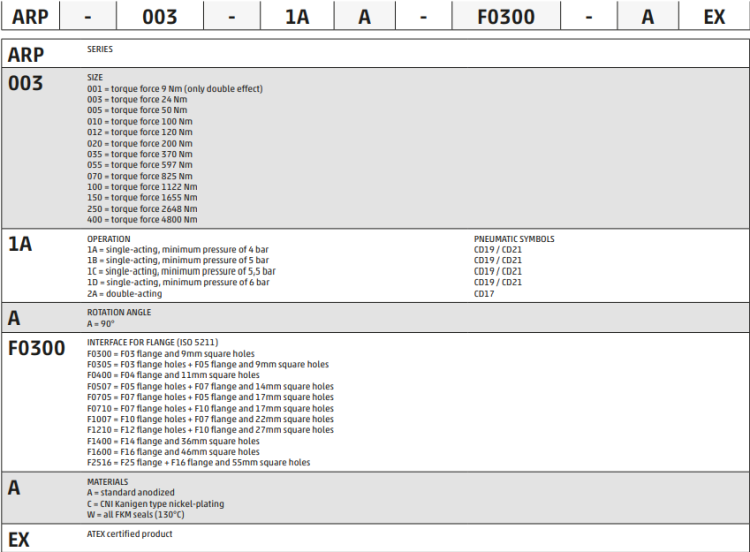Select '1D = single-acting, minimum pressure of 6 bar'
The height and width of the screenshot is (552, 750).
tap(178, 282)
